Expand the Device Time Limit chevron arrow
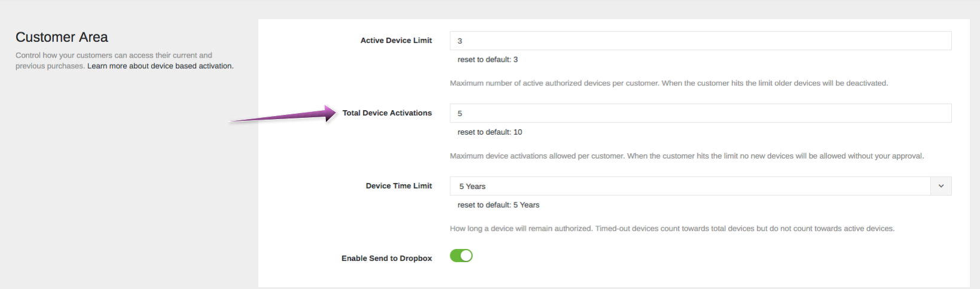The image size is (980, 289). 941,186
